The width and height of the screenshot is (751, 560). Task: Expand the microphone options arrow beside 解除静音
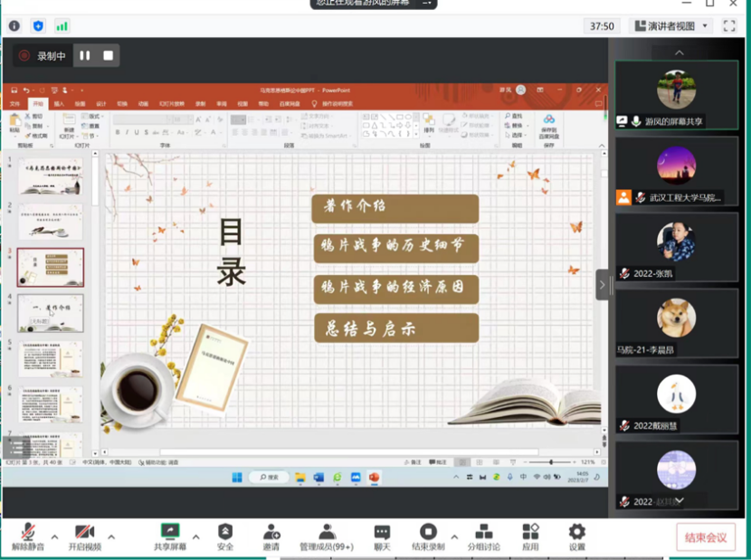click(x=54, y=536)
